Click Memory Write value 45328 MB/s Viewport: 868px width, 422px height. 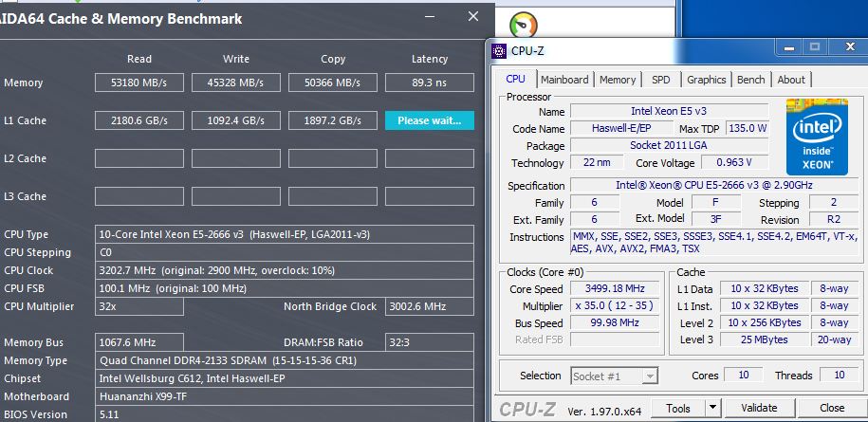click(x=236, y=83)
